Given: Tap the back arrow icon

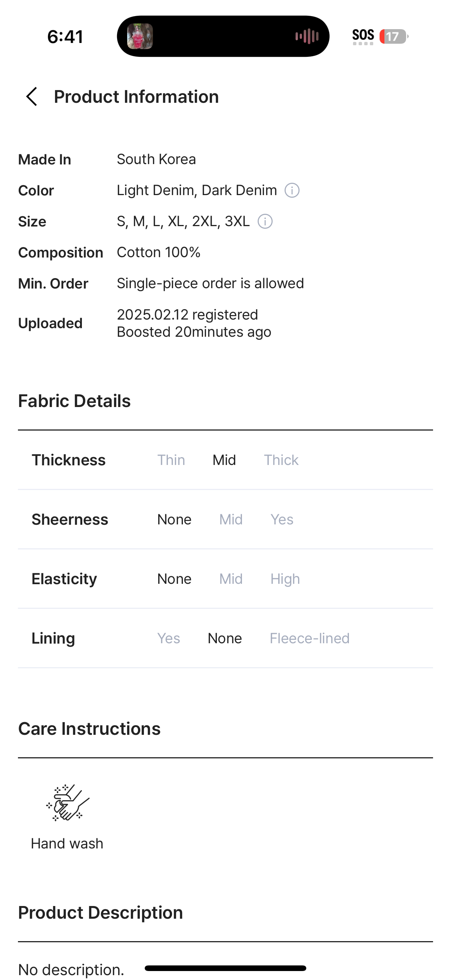Looking at the screenshot, I should pos(31,97).
